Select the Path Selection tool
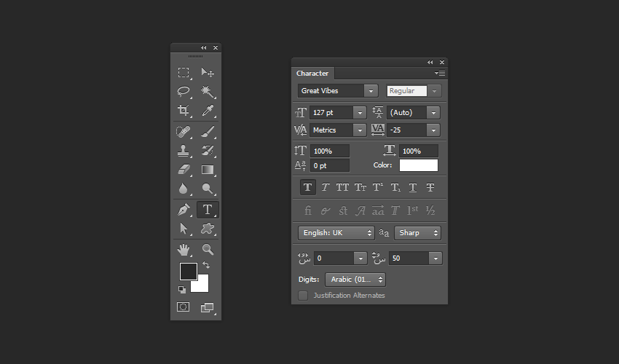The height and width of the screenshot is (364, 619). 184,228
